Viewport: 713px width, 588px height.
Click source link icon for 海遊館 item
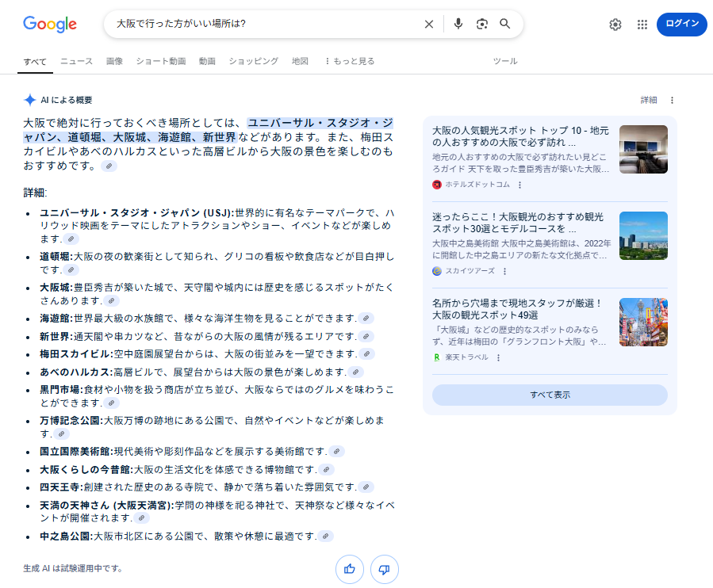(x=366, y=319)
